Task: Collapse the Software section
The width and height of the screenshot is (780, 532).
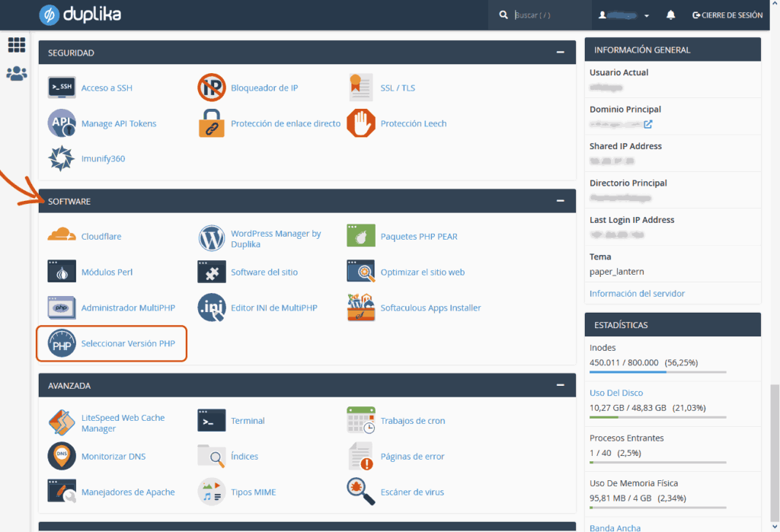Action: click(x=561, y=201)
